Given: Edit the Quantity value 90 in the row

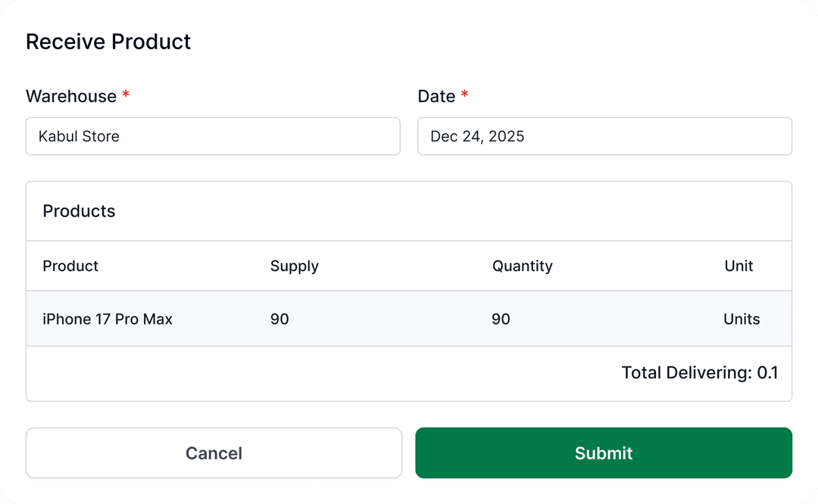Looking at the screenshot, I should tap(501, 319).
